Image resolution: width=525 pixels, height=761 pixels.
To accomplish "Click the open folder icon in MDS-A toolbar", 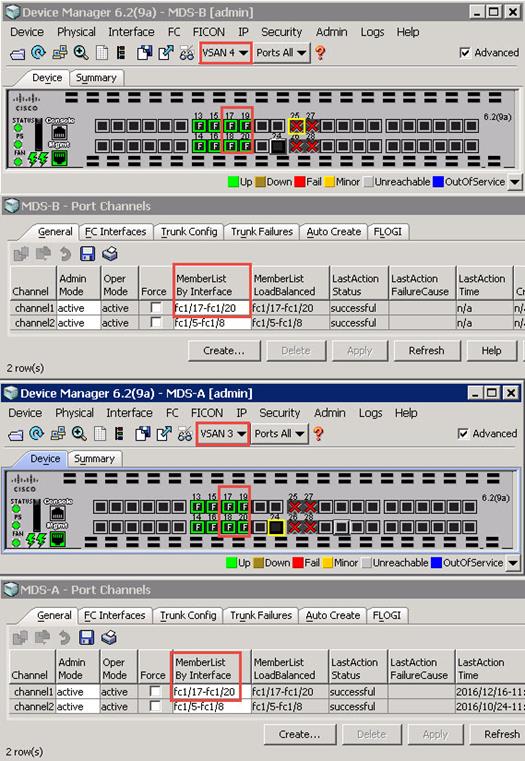I will click(16, 434).
